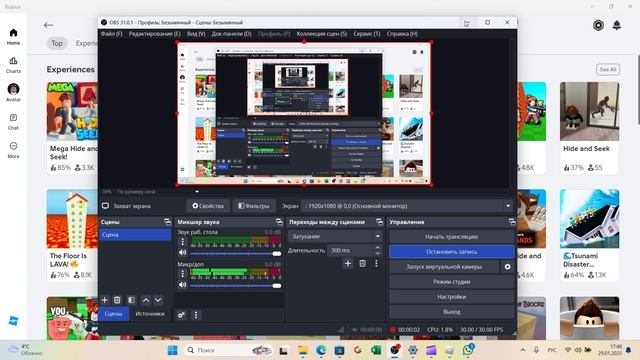The height and width of the screenshot is (360, 640).
Task: Open source Фильтры button
Action: pos(254,206)
